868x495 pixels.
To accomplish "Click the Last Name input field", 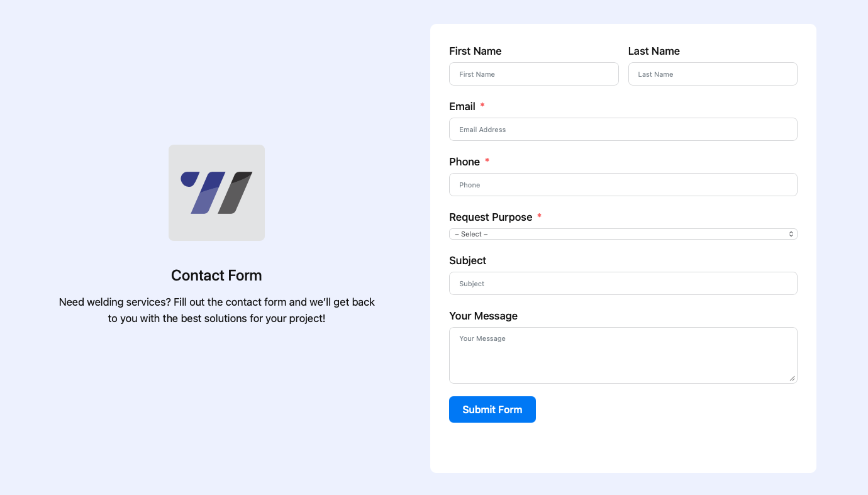I will pyautogui.click(x=713, y=74).
